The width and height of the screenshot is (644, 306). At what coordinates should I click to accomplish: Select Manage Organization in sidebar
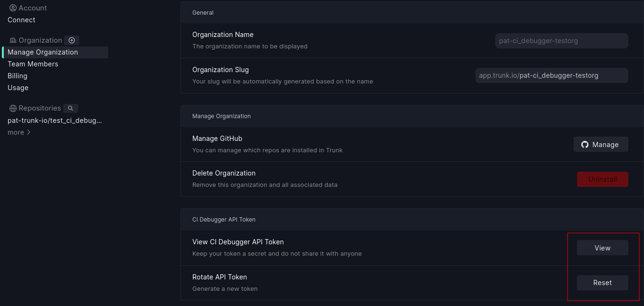[55, 52]
